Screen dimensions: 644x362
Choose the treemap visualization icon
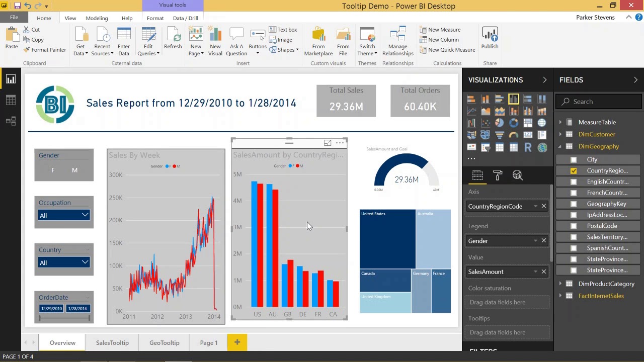coord(528,123)
